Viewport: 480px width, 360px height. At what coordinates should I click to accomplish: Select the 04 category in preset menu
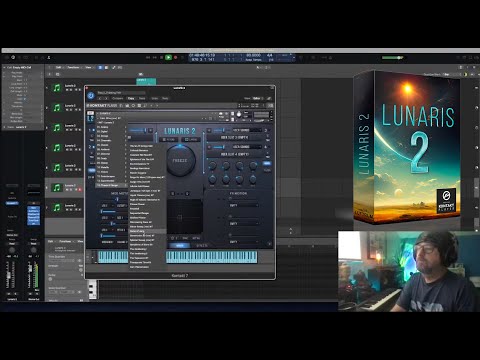click(112, 140)
